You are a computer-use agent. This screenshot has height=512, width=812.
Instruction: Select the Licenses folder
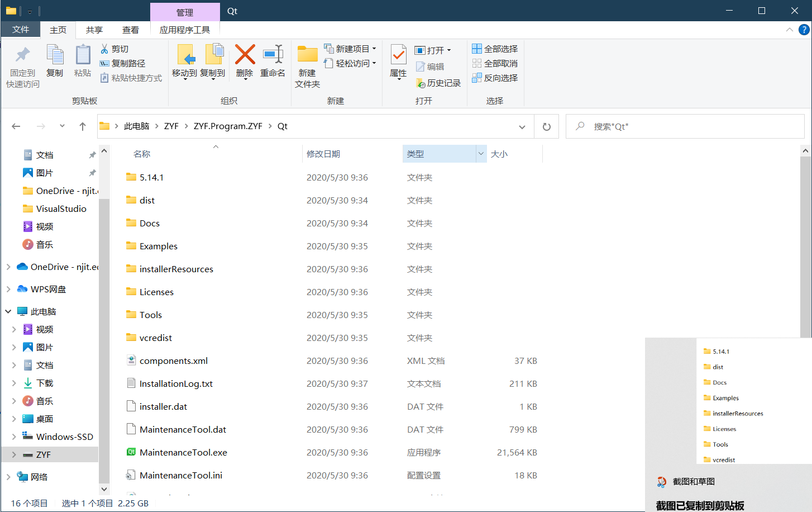[150, 292]
